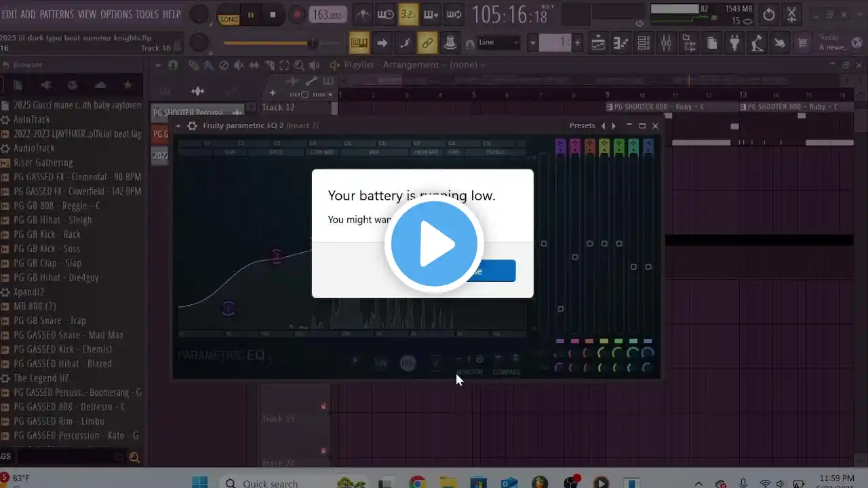Select PG GASSED Kick - Chemist item
Viewport: 868px width, 488px height.
tap(63, 349)
